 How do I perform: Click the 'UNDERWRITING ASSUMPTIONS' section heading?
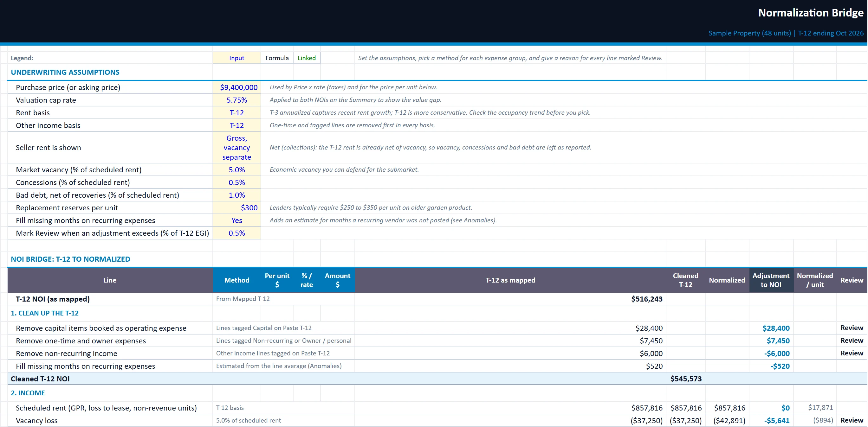click(x=65, y=72)
